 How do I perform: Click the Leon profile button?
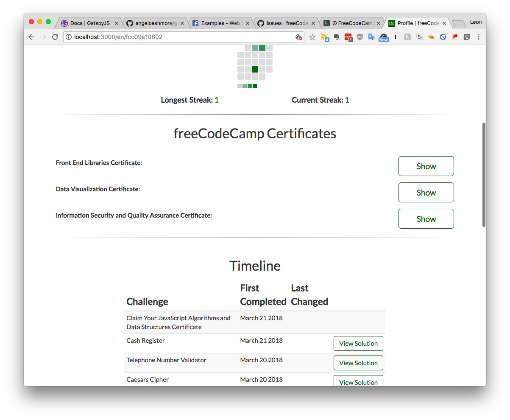pos(476,22)
